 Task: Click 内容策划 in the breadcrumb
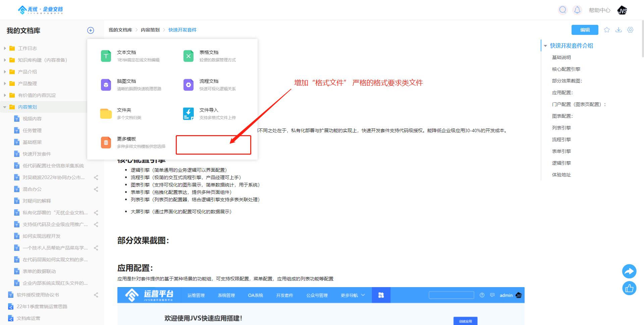point(150,30)
